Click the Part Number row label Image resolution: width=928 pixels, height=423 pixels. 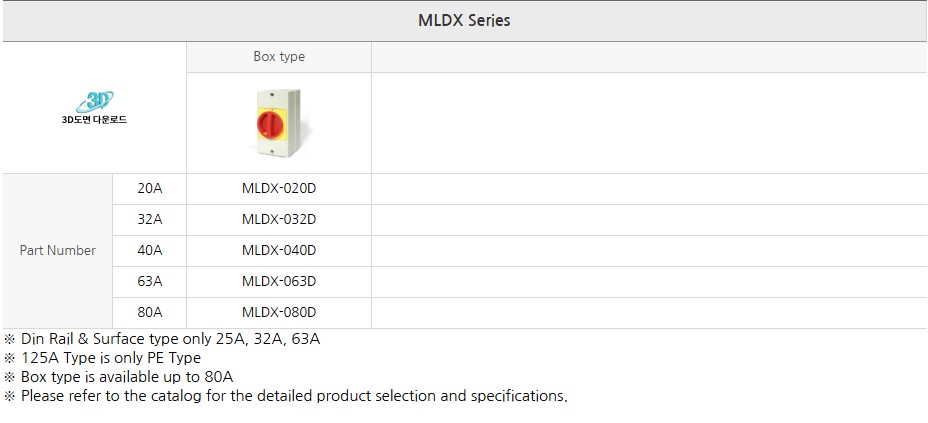pyautogui.click(x=58, y=250)
